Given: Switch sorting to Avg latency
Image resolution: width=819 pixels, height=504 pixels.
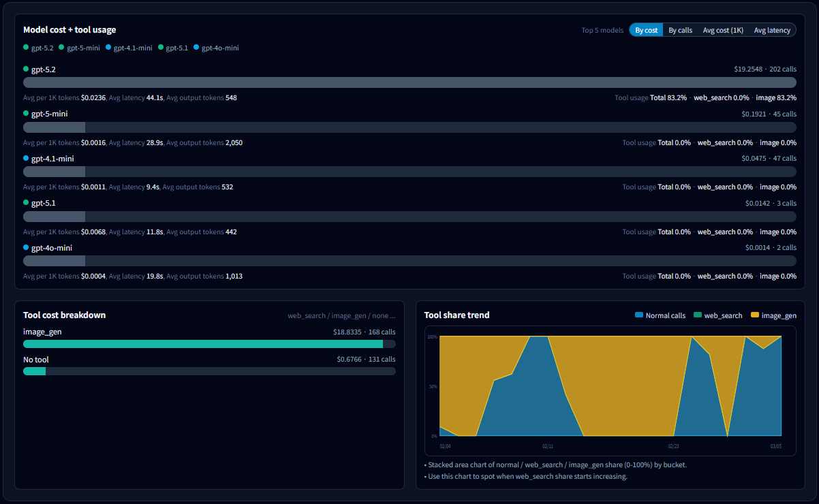Looking at the screenshot, I should click(x=772, y=29).
